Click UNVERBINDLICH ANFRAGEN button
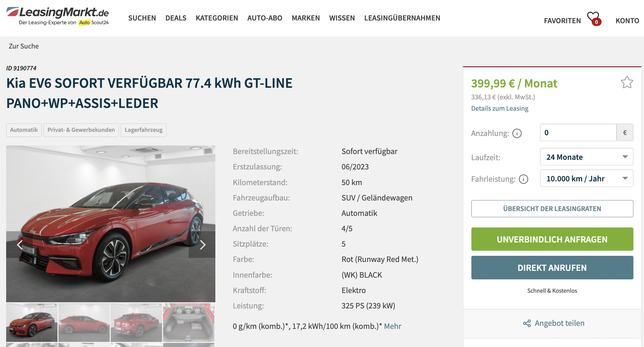644x347 pixels. (552, 239)
